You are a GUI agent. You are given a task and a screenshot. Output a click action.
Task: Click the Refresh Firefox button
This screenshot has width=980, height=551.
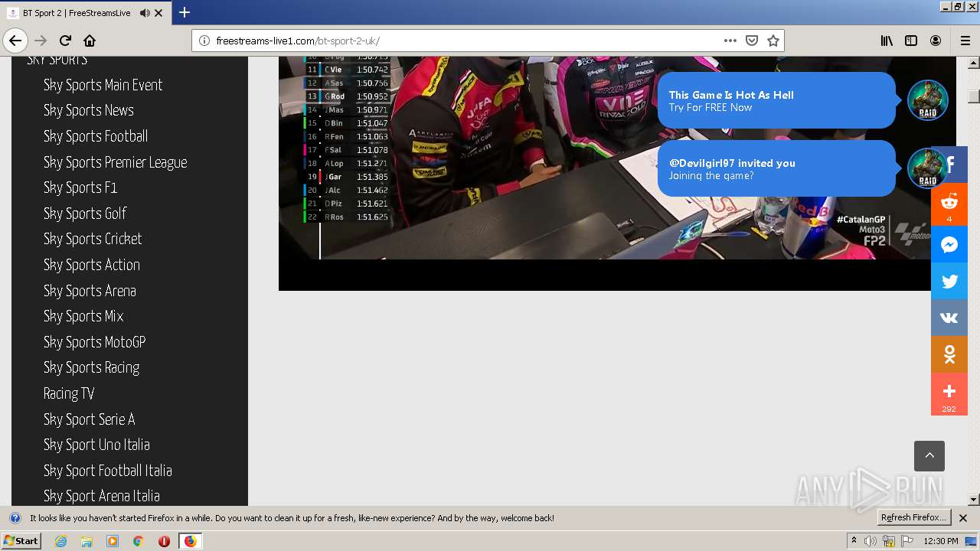[x=913, y=518]
